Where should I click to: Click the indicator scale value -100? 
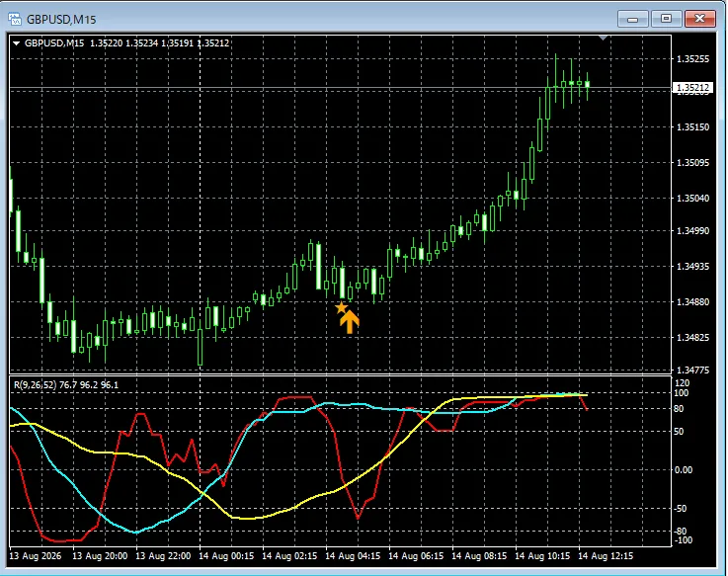point(683,540)
